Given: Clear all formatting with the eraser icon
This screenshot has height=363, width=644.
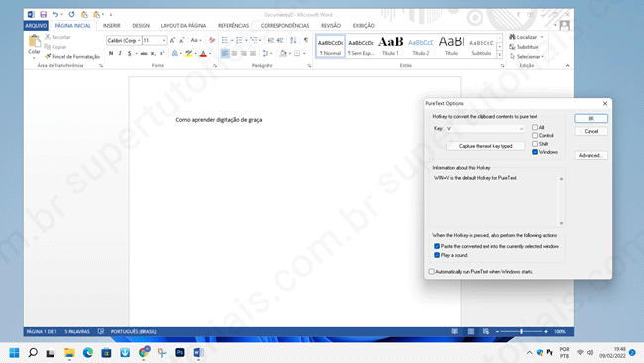Looking at the screenshot, I should (212, 40).
